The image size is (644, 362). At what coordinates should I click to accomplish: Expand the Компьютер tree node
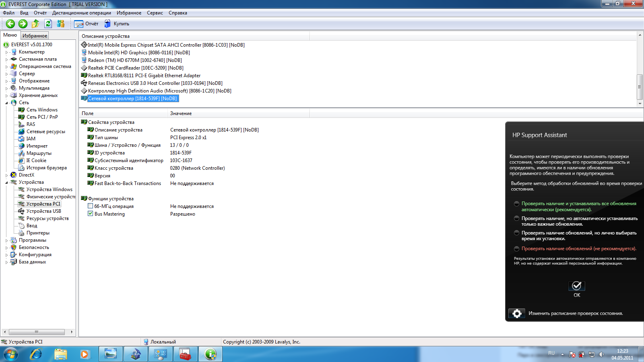coord(7,52)
